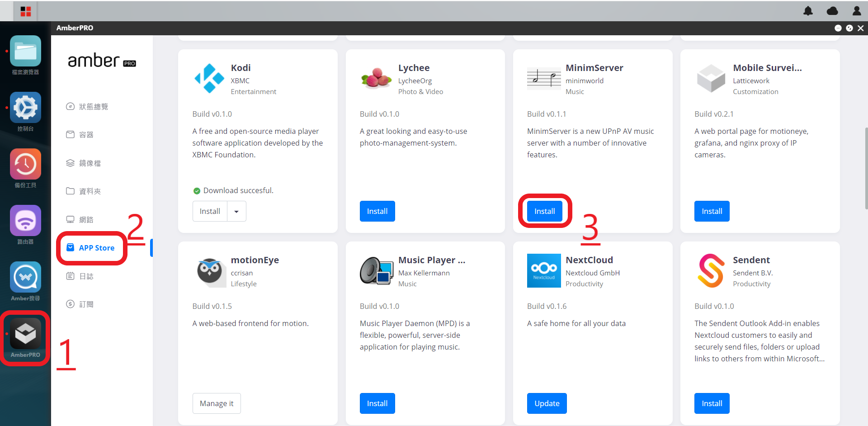868x426 pixels.
Task: Open notifications bell icon
Action: click(x=808, y=11)
